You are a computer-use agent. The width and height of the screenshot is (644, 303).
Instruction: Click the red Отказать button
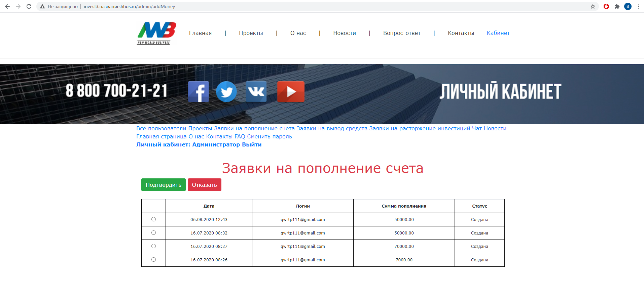[205, 185]
